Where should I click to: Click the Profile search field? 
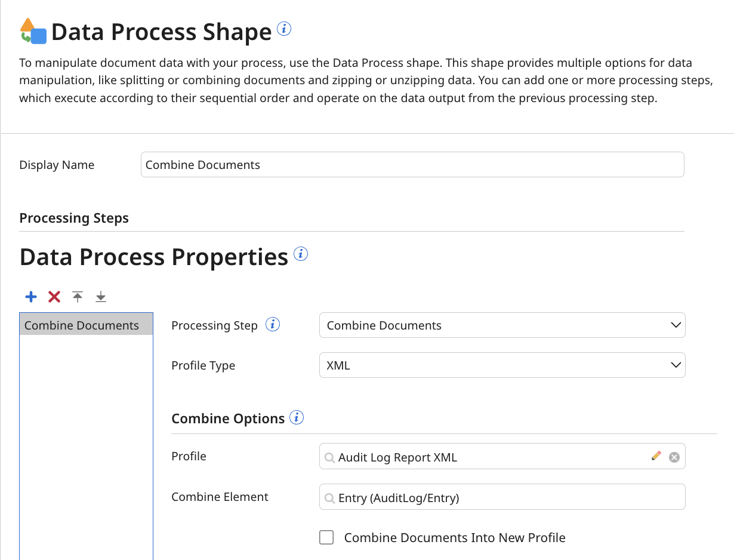pos(477,456)
